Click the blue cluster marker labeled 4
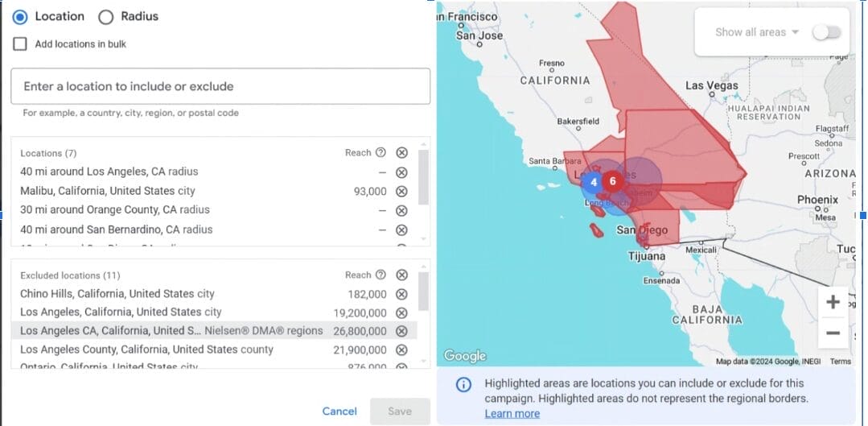 (x=594, y=182)
